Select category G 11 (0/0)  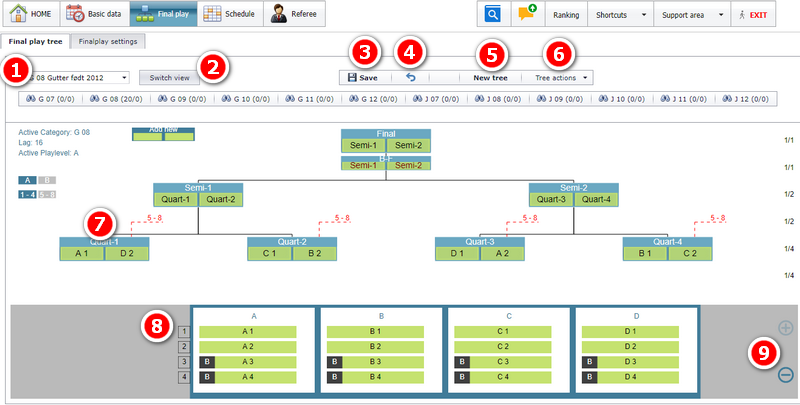310,98
